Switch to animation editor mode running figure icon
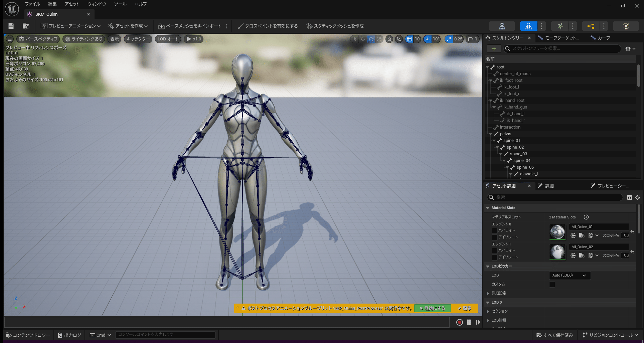This screenshot has height=343, width=644. (560, 26)
